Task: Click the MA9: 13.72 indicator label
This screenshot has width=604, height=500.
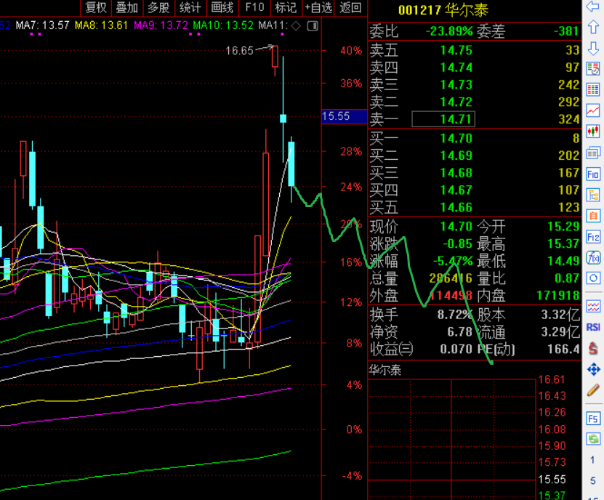Action: [161, 25]
